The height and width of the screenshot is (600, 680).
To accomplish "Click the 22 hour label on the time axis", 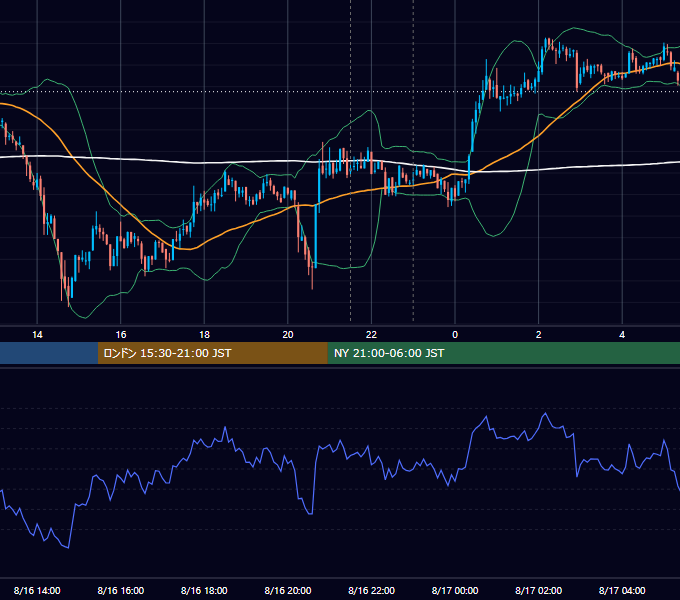I will click(371, 335).
